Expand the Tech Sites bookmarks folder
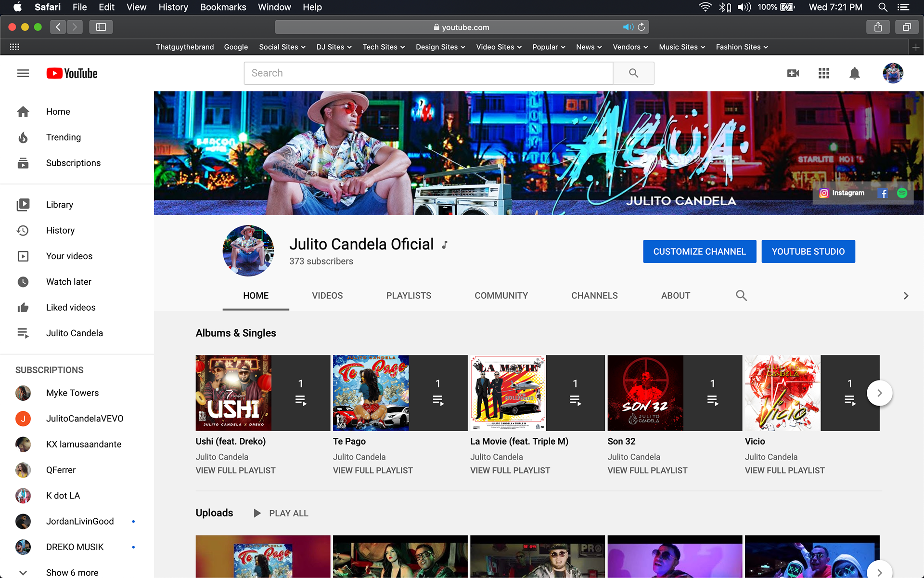Screen dimensions: 924x578 pos(384,47)
